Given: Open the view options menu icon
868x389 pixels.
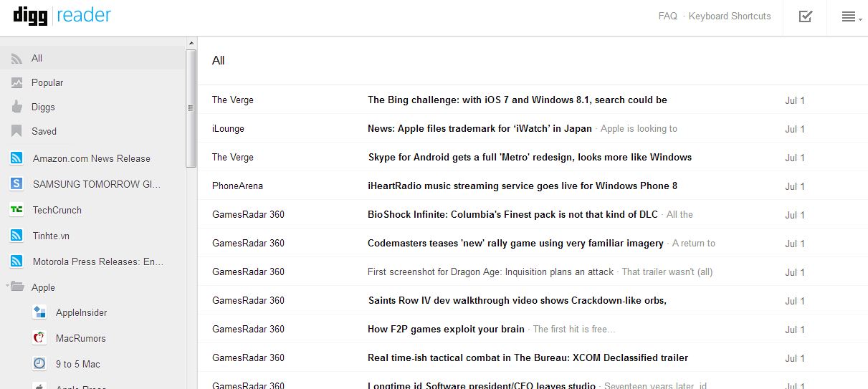Looking at the screenshot, I should point(850,16).
